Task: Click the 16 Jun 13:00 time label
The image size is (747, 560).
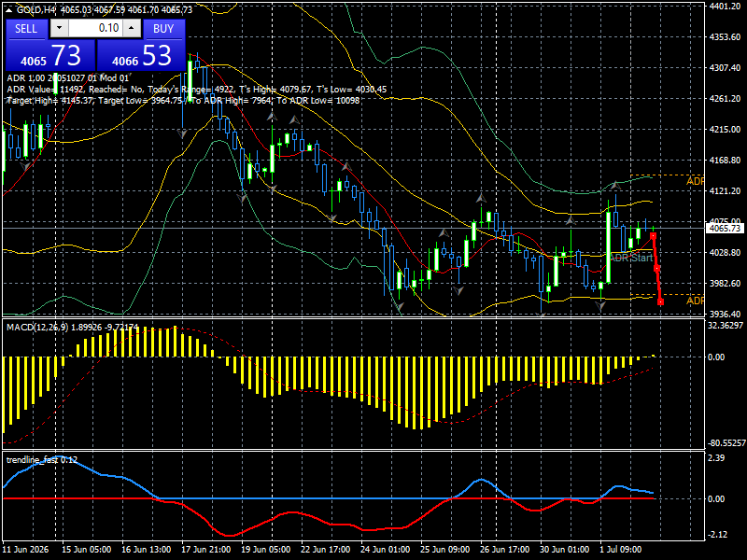Action: point(147,550)
